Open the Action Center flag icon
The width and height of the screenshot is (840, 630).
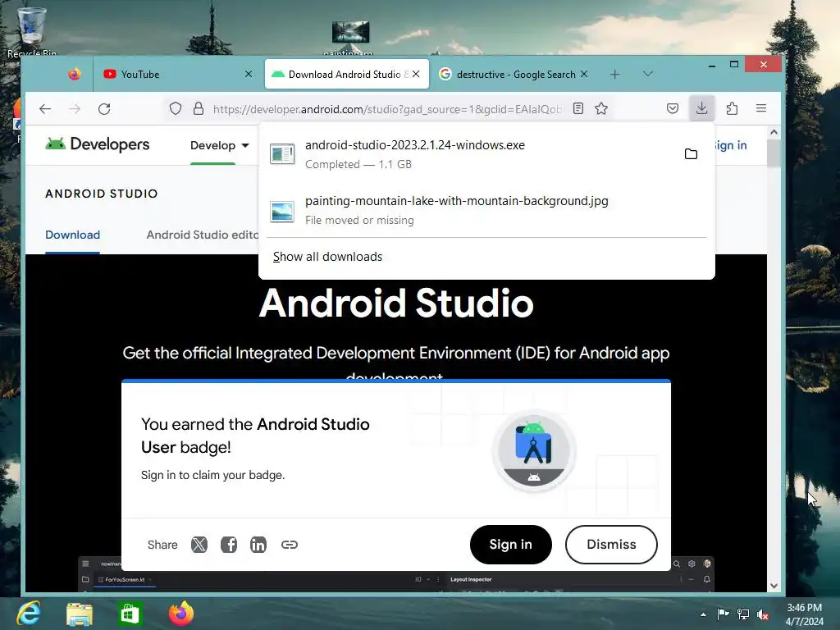click(x=723, y=614)
